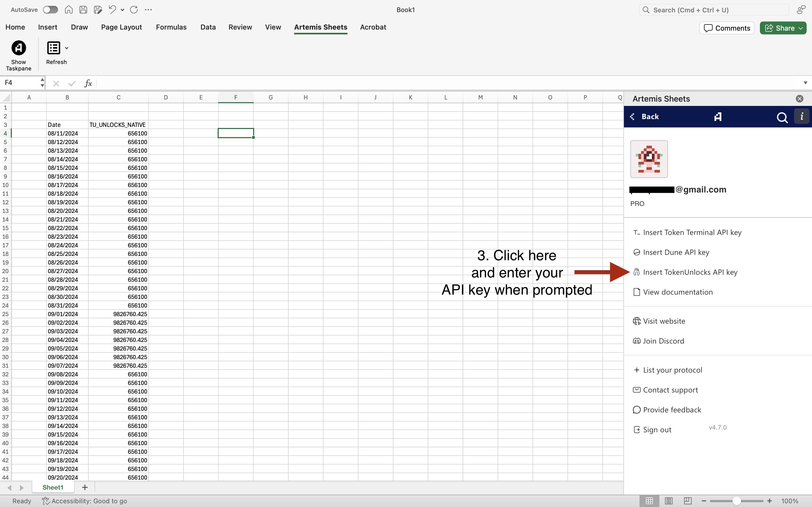Click Join Discord link
Viewport: 812px width, 507px height.
click(658, 341)
